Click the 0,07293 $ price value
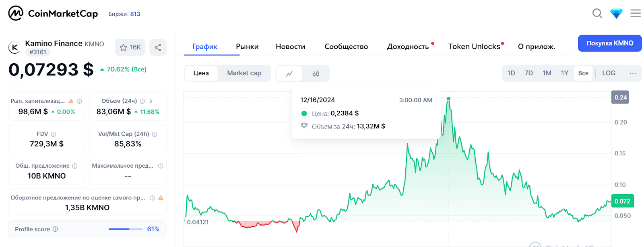The image size is (644, 247). (51, 70)
